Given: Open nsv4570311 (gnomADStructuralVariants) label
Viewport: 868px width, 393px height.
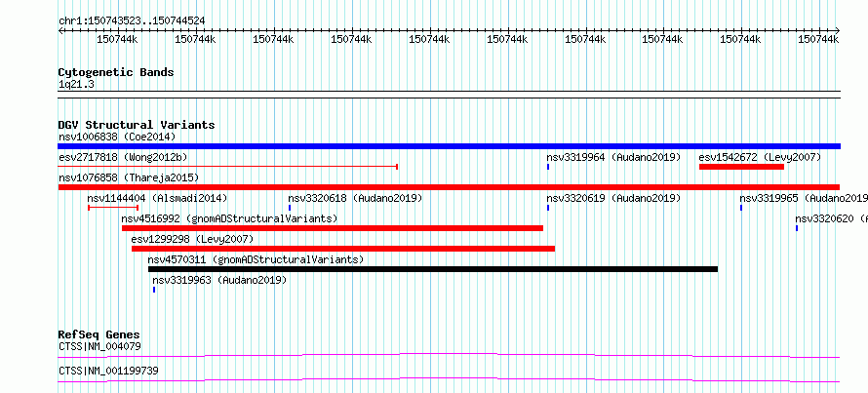Looking at the screenshot, I should pyautogui.click(x=256, y=259).
